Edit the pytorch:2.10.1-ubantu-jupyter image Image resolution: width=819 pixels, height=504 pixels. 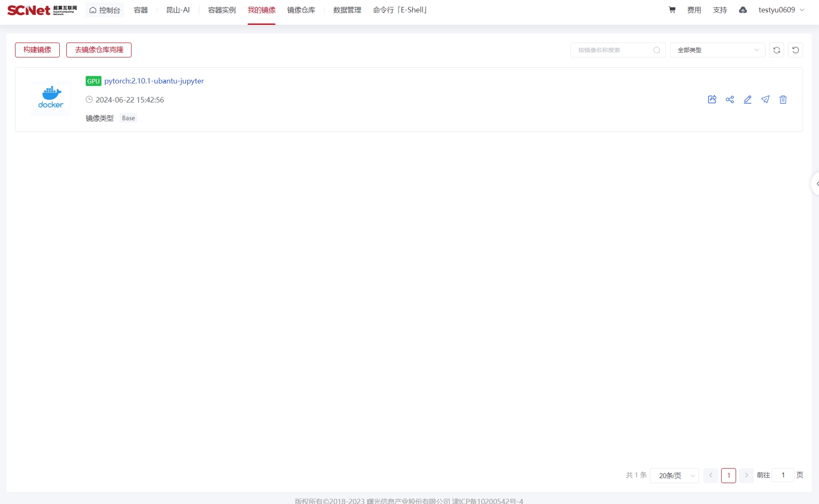click(x=747, y=100)
